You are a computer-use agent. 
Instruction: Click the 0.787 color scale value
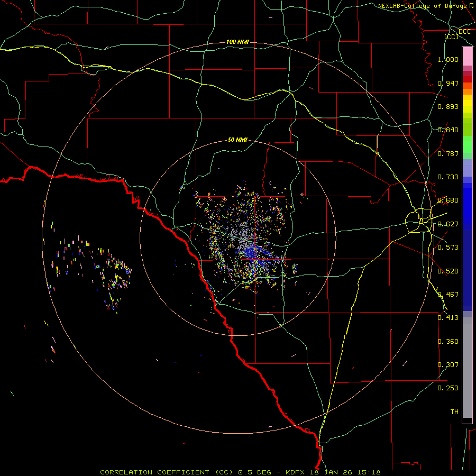tap(448, 153)
